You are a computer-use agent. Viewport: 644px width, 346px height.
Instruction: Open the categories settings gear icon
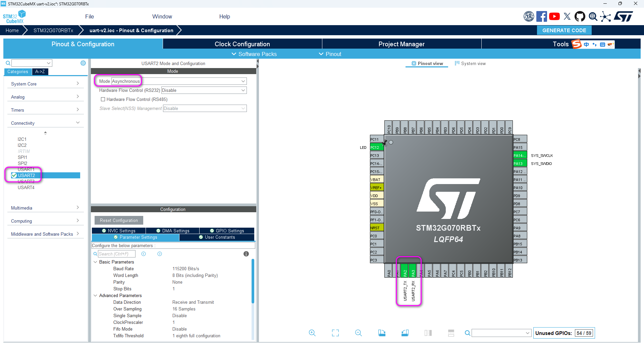[83, 63]
